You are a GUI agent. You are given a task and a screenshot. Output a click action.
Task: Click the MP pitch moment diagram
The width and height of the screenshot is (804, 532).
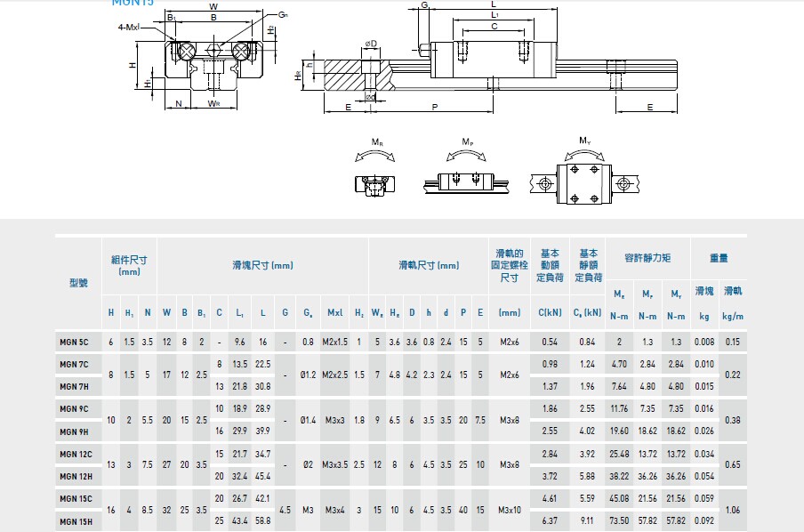tap(467, 173)
